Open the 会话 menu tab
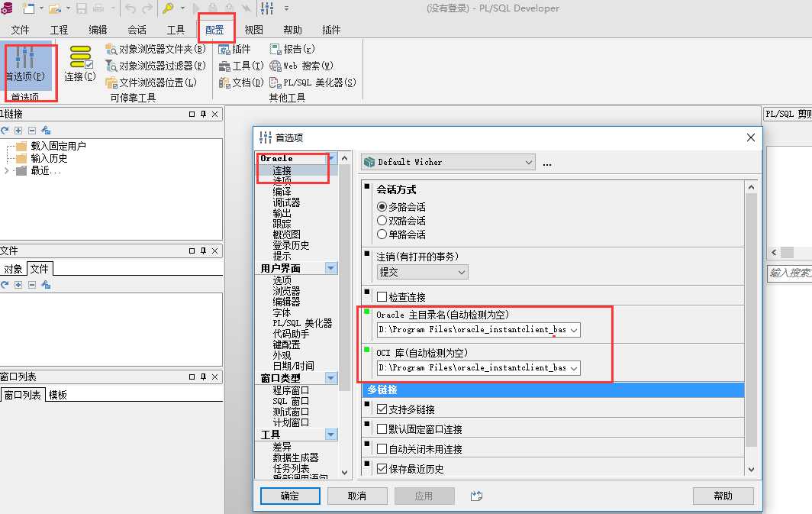The width and height of the screenshot is (812, 514). 137,30
